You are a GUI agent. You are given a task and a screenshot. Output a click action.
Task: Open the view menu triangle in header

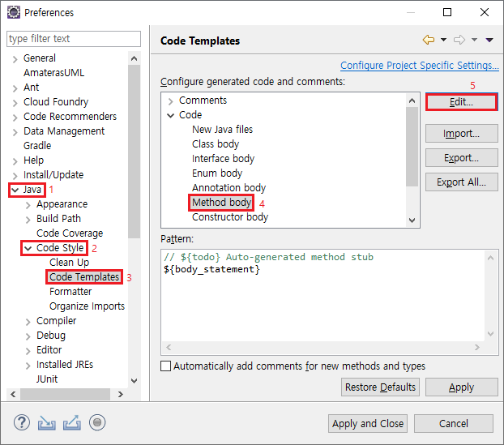coord(489,40)
